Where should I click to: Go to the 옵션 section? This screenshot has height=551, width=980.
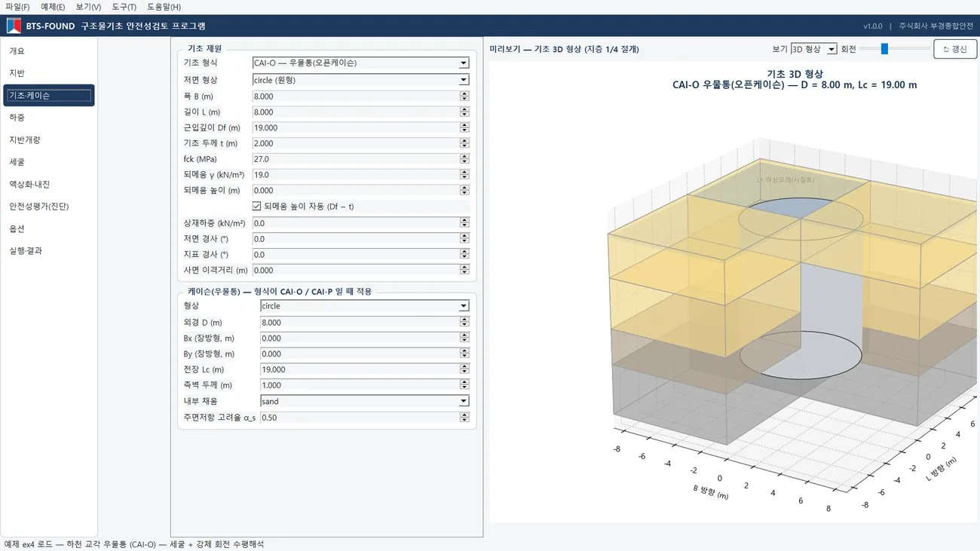(x=49, y=229)
